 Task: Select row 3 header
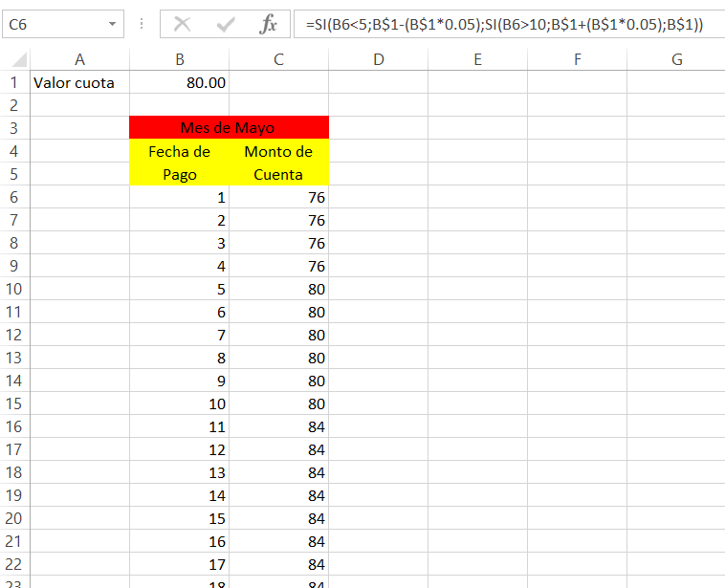14,128
